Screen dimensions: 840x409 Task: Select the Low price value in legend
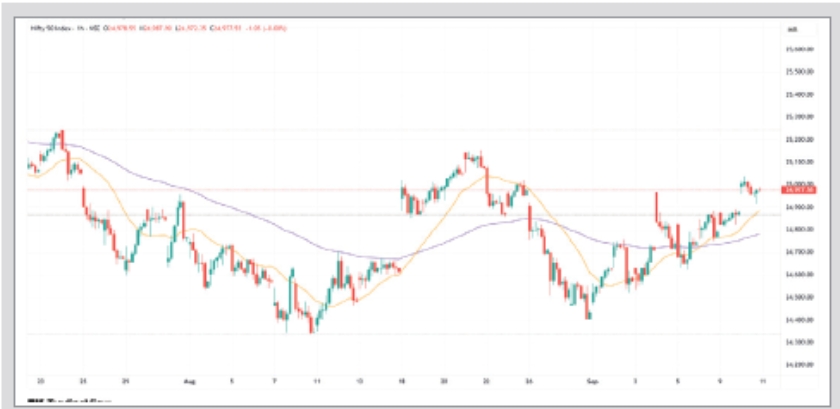tap(185, 28)
